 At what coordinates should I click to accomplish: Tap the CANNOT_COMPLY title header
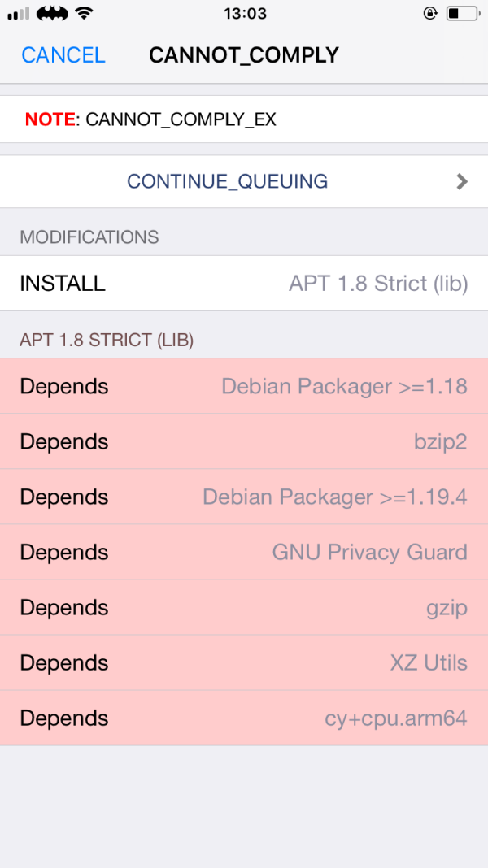pos(244,55)
